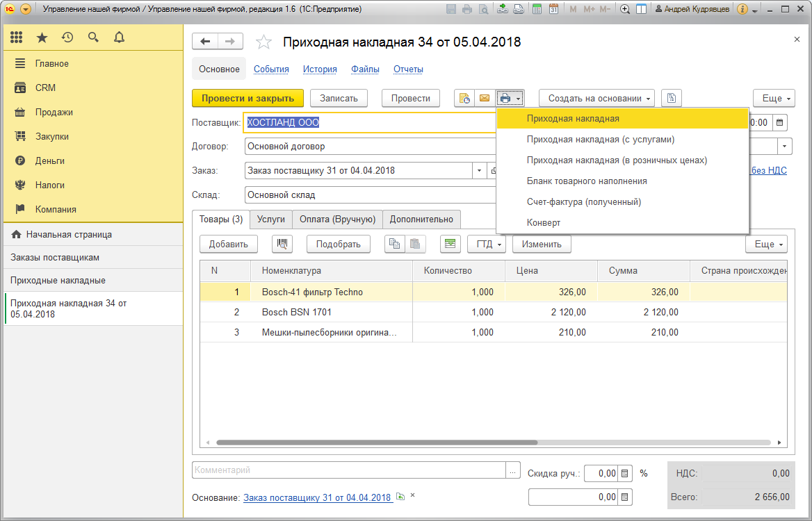Open History clock icon in sidebar
812x521 pixels.
click(x=67, y=38)
